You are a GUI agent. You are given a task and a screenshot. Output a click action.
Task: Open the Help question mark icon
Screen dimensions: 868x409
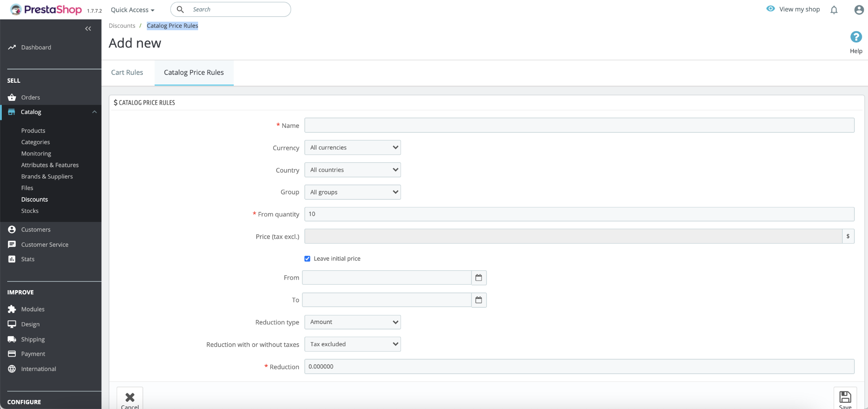(x=856, y=37)
